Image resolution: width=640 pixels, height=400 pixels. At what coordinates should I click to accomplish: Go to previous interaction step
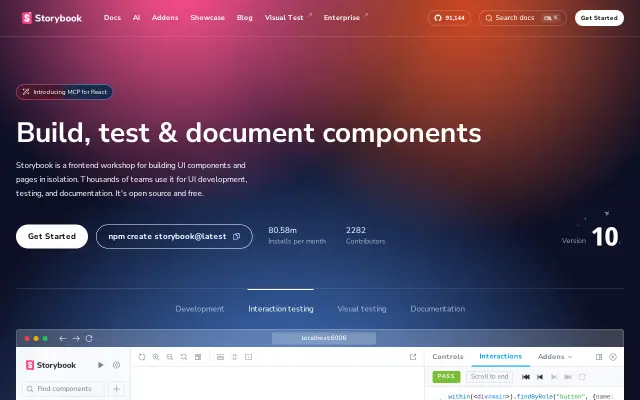pyautogui.click(x=540, y=377)
